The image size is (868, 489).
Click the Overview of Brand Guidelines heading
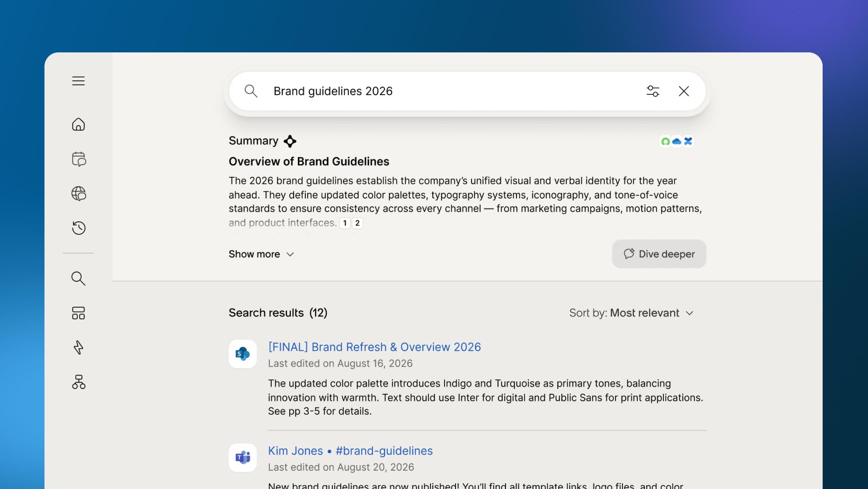(x=309, y=162)
